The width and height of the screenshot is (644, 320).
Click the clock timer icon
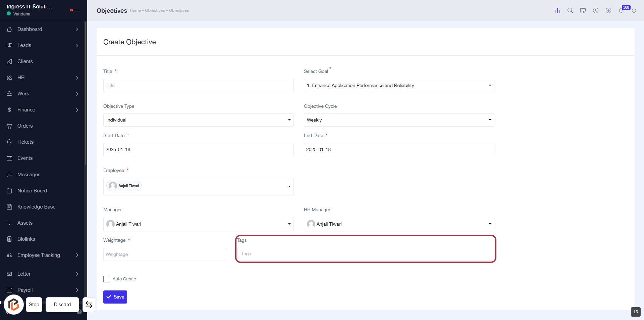596,10
